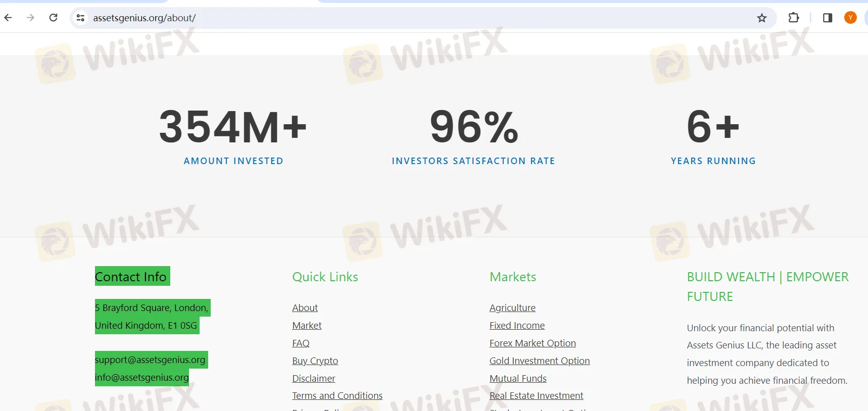The height and width of the screenshot is (411, 868).
Task: Toggle the browser side panel icon
Action: 828,18
